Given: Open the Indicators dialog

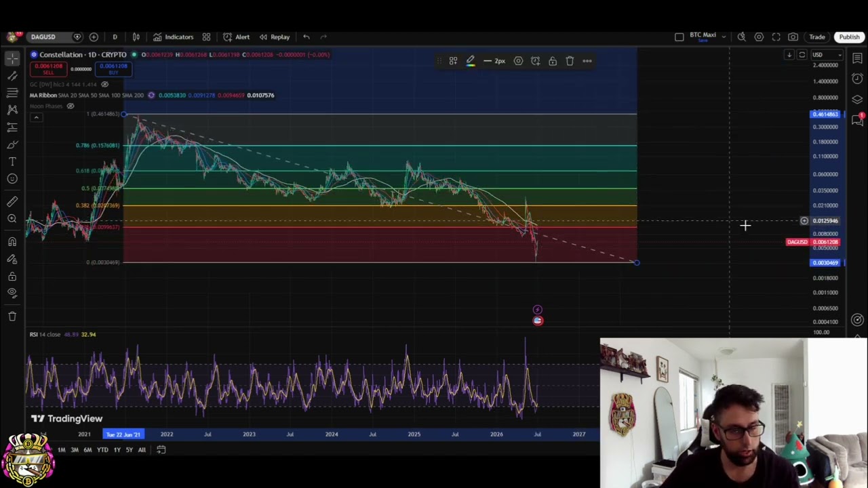Looking at the screenshot, I should point(173,37).
